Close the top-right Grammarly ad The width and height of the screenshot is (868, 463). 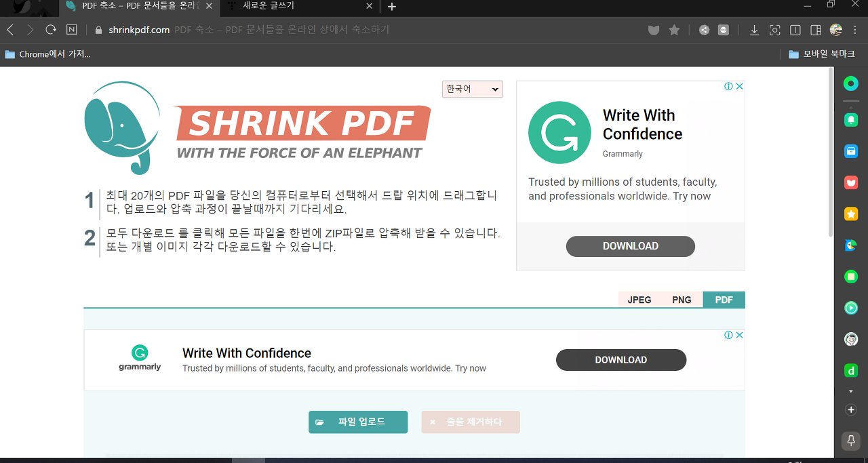740,86
